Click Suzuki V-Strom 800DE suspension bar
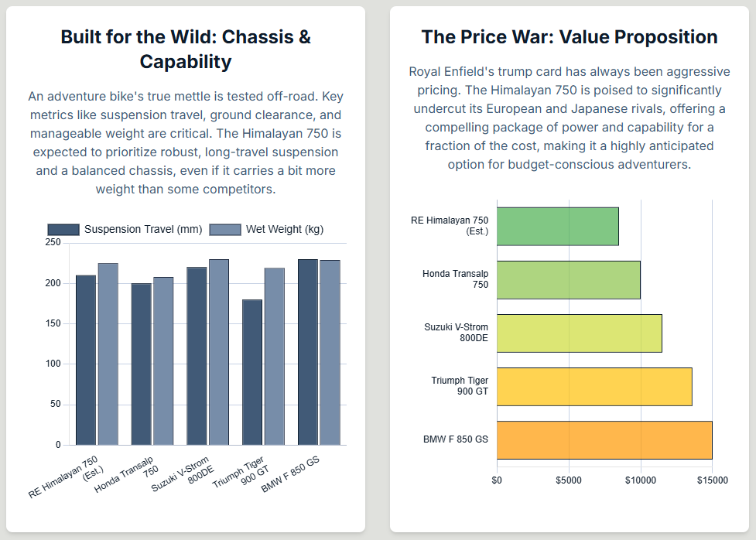 [197, 356]
